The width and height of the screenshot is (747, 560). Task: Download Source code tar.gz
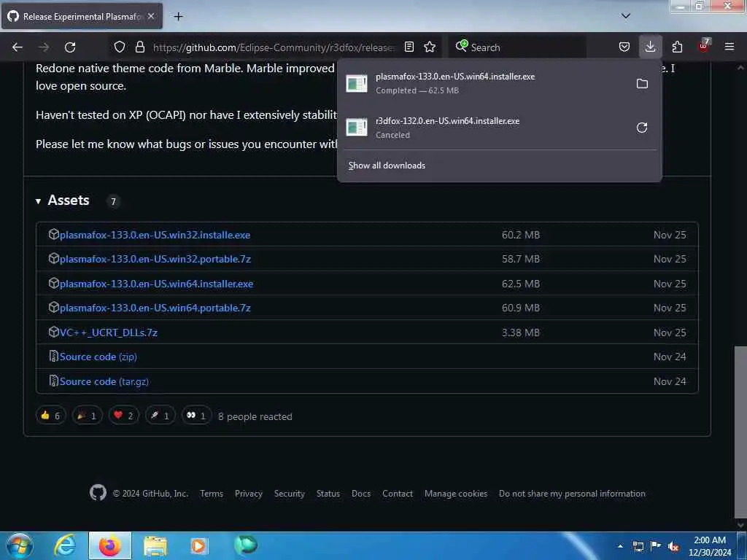[104, 381]
